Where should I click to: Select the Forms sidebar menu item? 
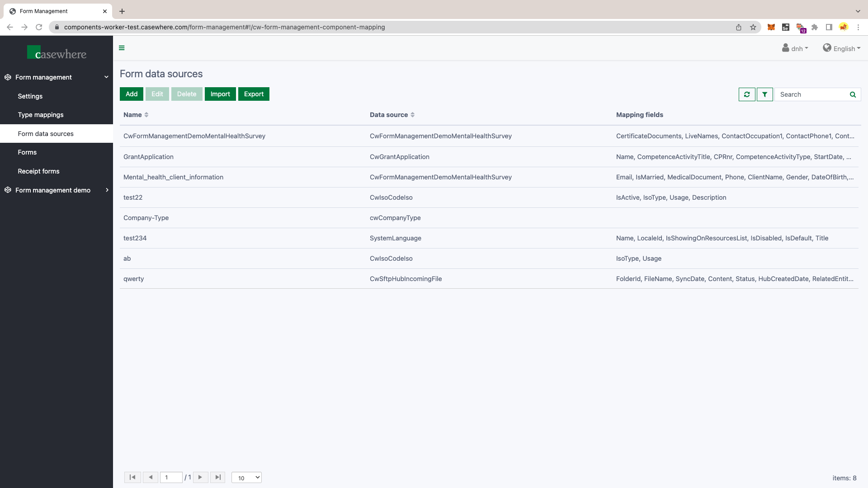[27, 152]
